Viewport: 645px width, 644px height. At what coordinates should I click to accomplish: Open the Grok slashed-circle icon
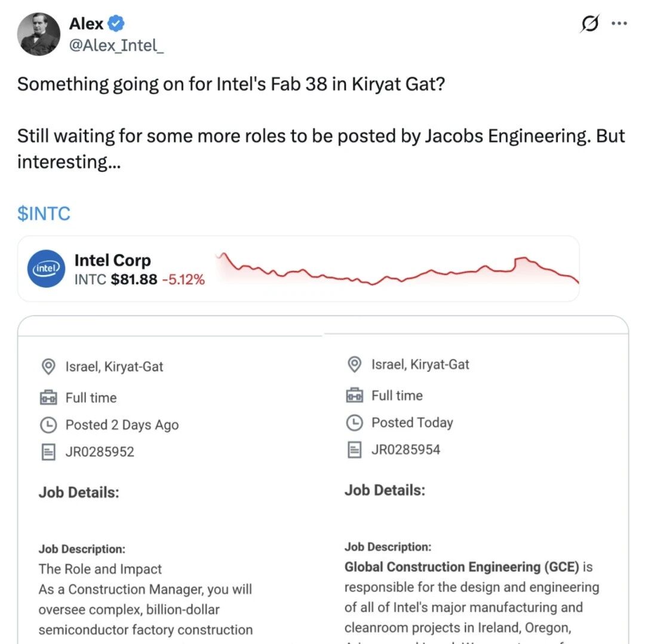click(x=589, y=23)
